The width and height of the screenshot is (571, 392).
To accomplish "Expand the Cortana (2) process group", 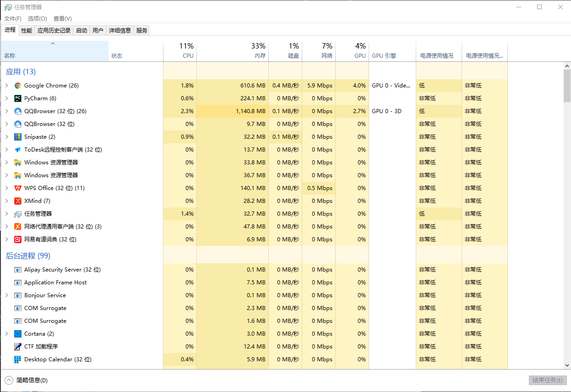I will point(6,334).
